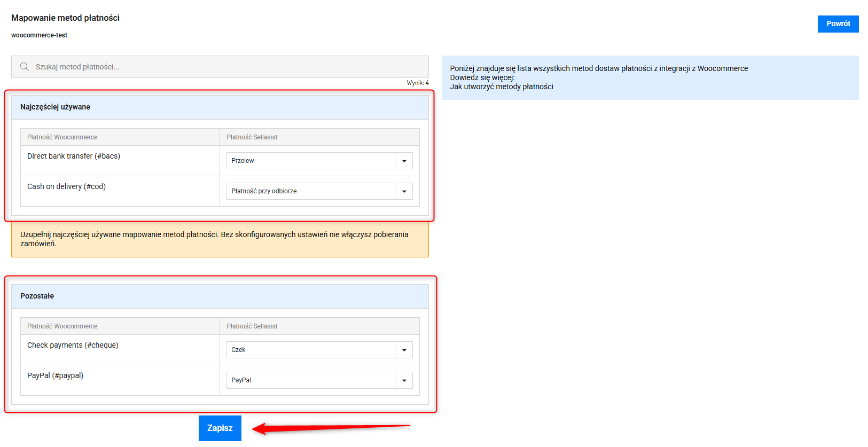Select the Check payments (#cheque) row label
The width and height of the screenshot is (868, 447).
(73, 345)
